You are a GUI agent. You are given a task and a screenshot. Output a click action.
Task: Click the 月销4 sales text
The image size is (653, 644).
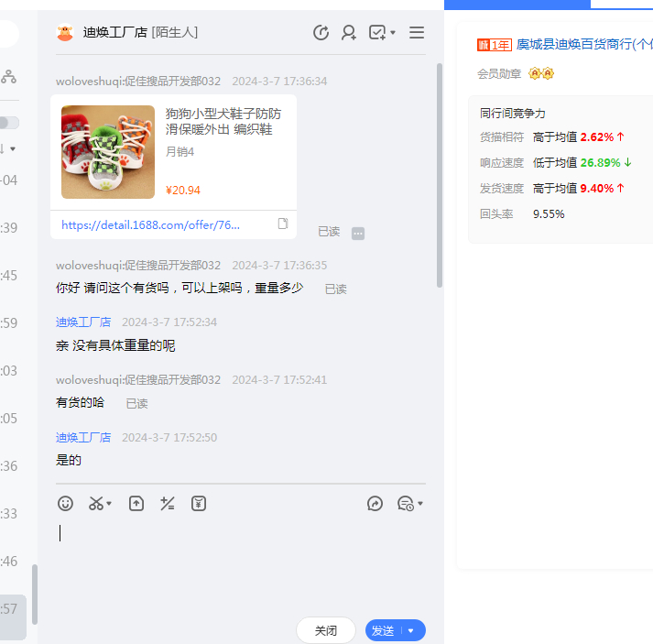tap(180, 152)
